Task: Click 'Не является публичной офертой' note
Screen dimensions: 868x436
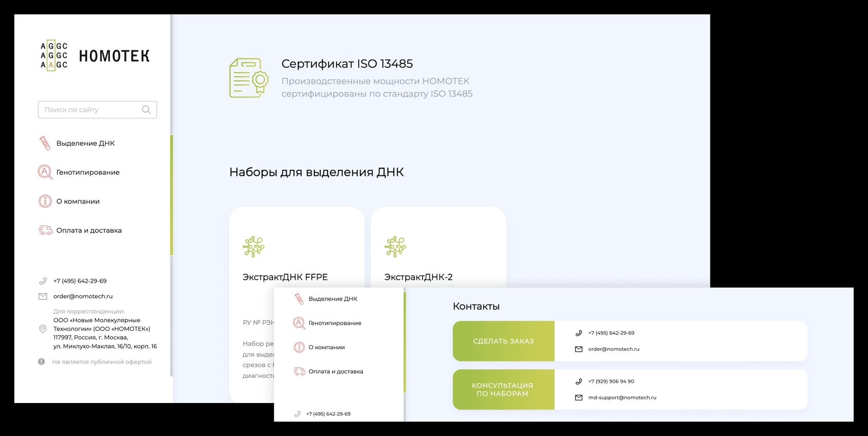Action: (102, 362)
